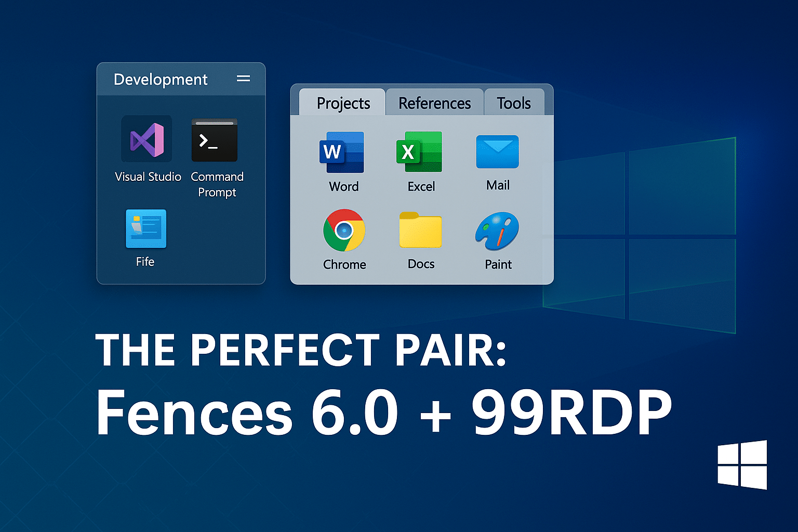Switch to the References tab
This screenshot has height=532, width=798.
click(434, 103)
